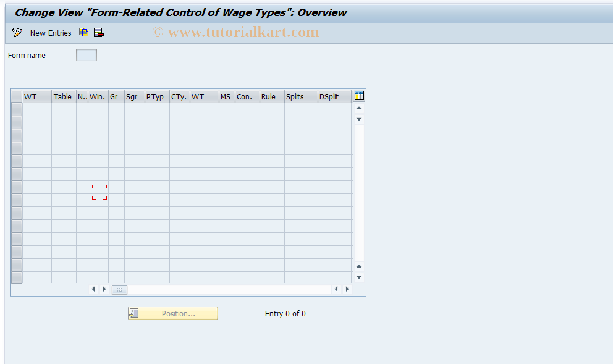Screen dimensions: 613x364
Task: Select the first WT column header
Action: click(x=36, y=96)
